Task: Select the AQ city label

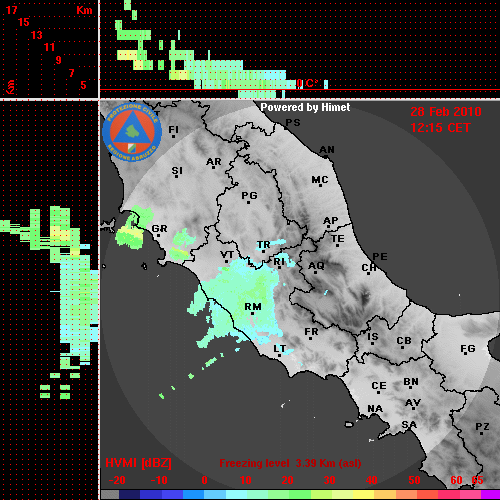Action: (x=316, y=266)
